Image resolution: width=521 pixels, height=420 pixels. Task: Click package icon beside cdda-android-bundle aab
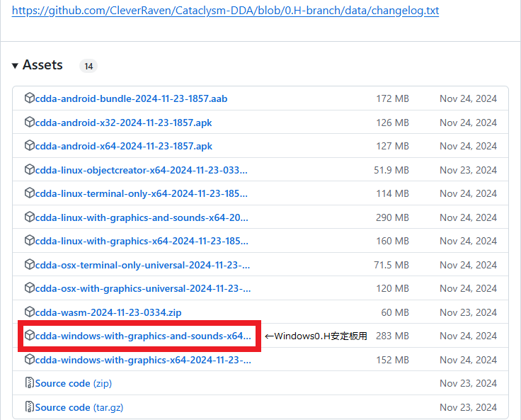click(30, 98)
